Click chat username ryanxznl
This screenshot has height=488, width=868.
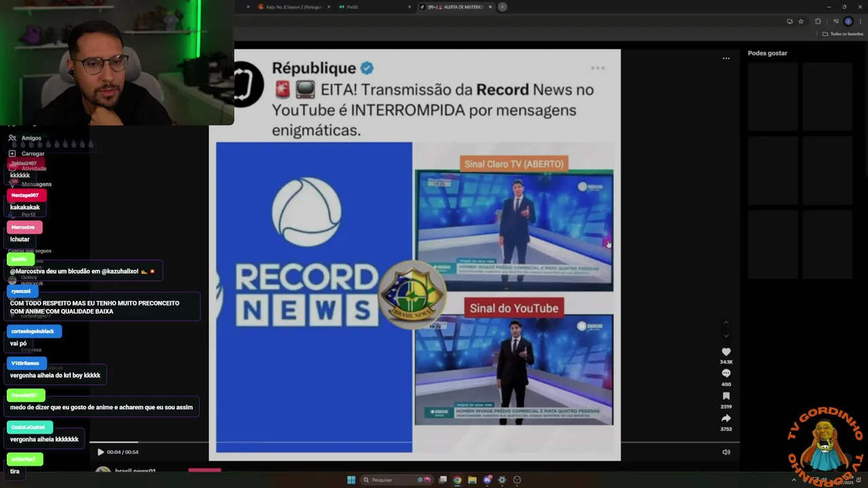click(x=21, y=291)
